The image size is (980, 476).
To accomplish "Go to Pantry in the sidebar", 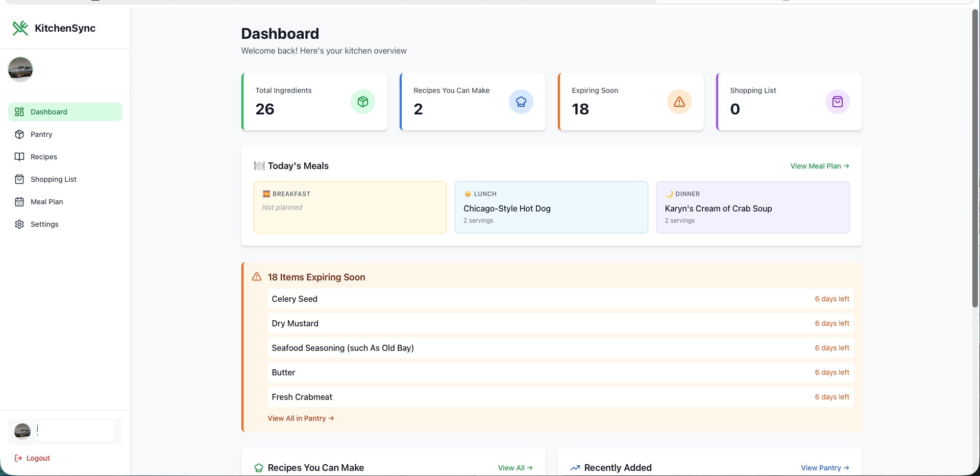I will point(65,134).
